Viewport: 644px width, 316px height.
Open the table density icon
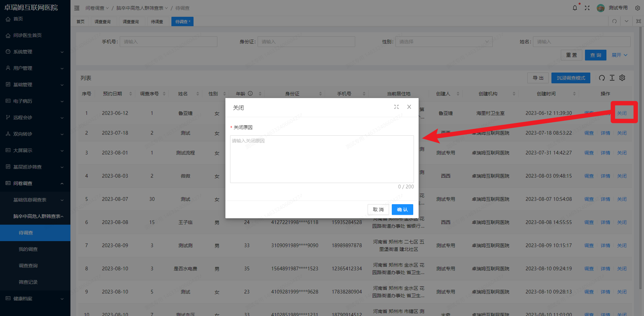612,78
